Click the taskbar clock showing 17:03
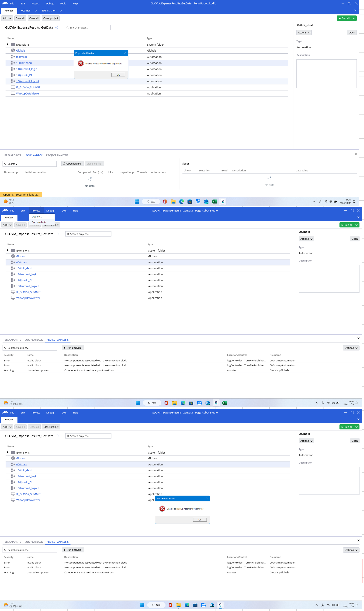Image resolution: width=364 pixels, height=611 pixels. pos(348,403)
